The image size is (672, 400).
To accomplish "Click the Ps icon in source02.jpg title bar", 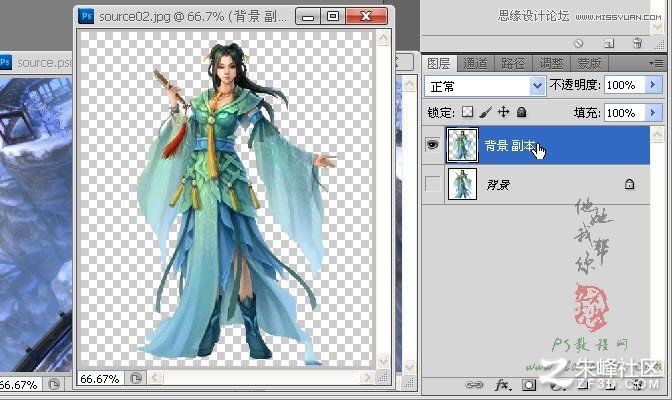I will point(86,16).
